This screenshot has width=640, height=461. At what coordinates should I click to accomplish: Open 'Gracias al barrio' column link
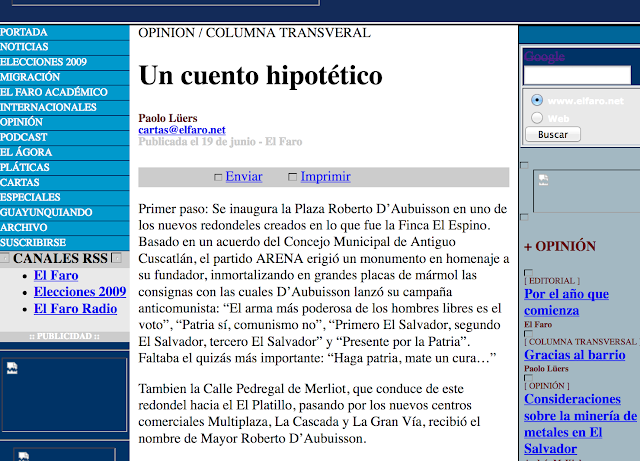tap(575, 355)
